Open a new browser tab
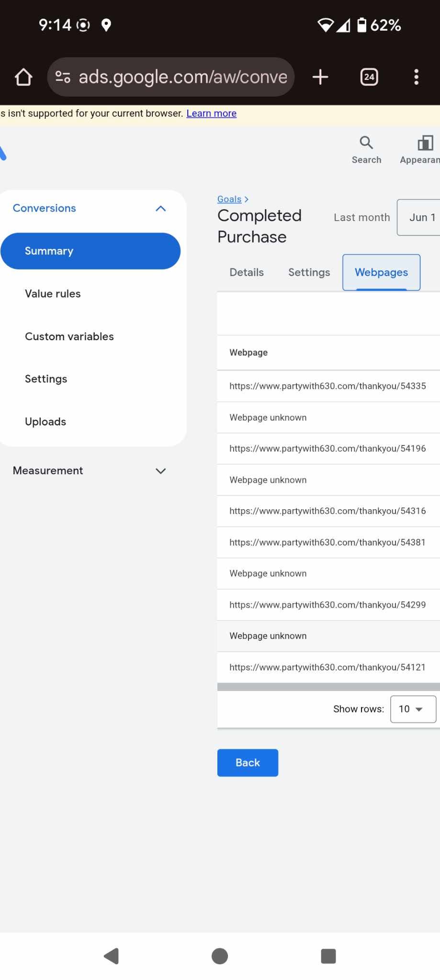This screenshot has width=440, height=980. 320,77
